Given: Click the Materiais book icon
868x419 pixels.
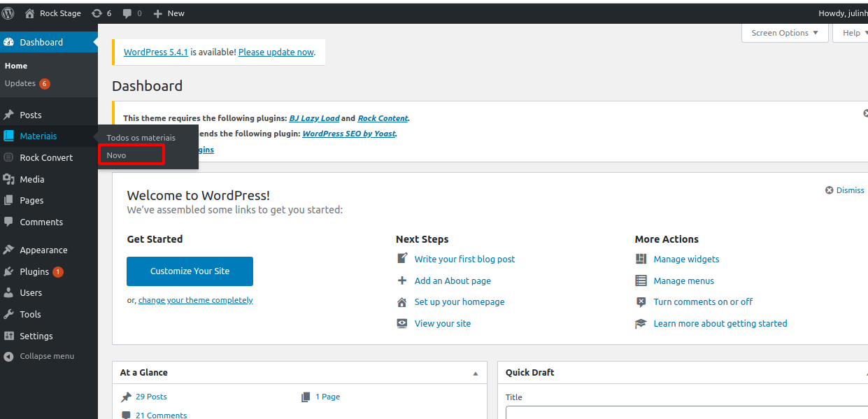Looking at the screenshot, I should point(9,136).
